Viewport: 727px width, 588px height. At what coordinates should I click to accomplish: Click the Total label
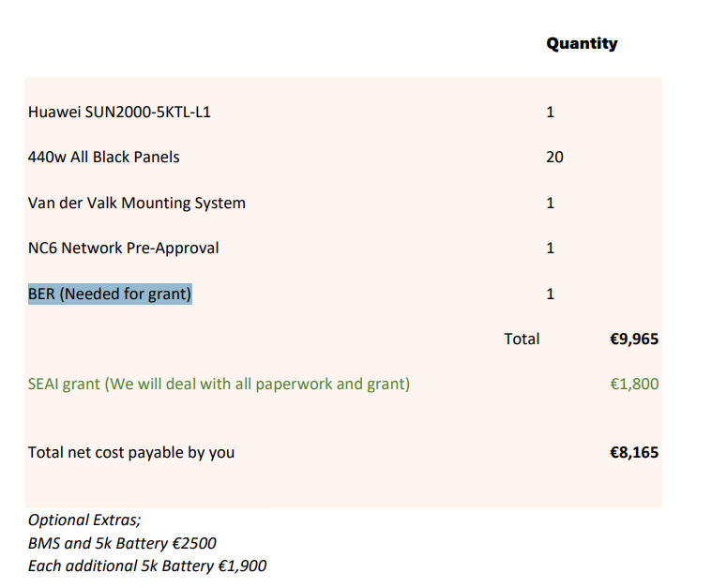(522, 339)
